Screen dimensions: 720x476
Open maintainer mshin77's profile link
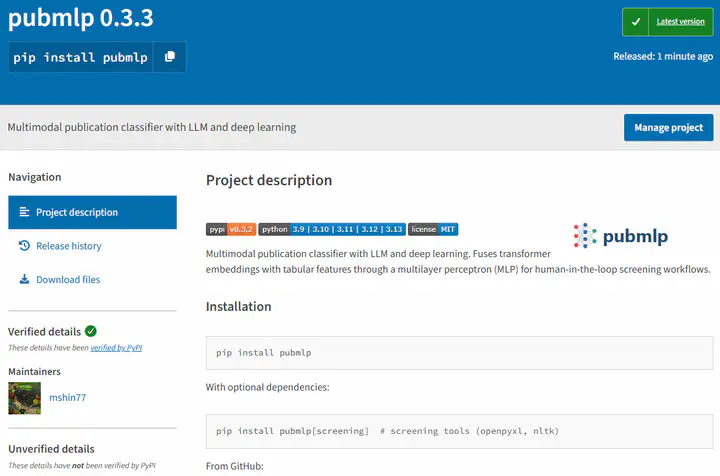point(68,398)
